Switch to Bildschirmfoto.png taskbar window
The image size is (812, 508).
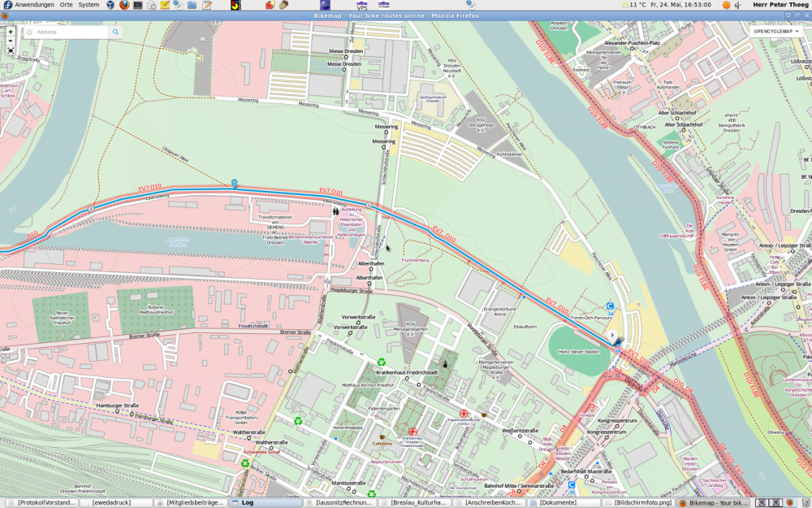(638, 503)
